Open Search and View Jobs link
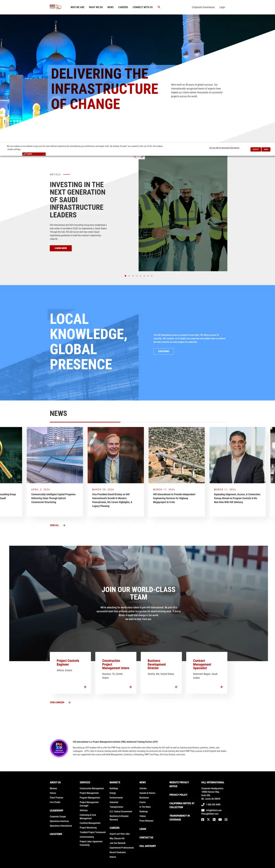The height and width of the screenshot is (868, 275). 120,834
